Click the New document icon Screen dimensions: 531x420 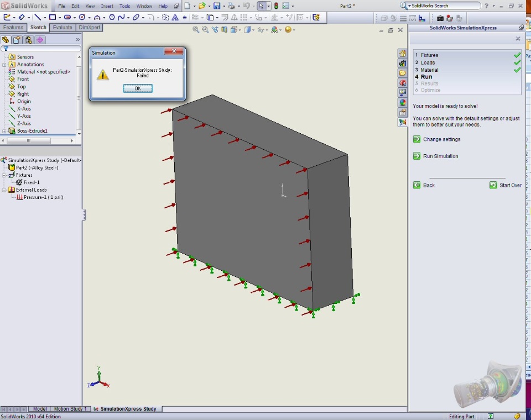tap(188, 6)
